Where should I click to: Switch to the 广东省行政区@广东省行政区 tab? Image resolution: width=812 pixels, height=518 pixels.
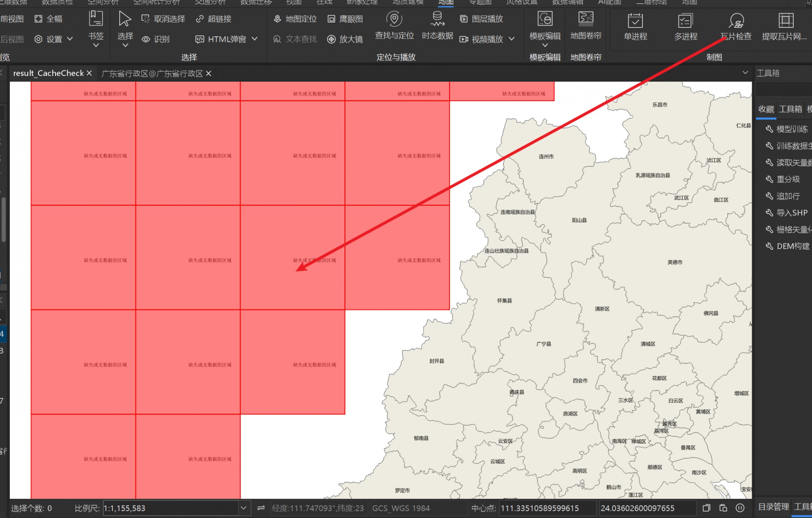coord(152,73)
